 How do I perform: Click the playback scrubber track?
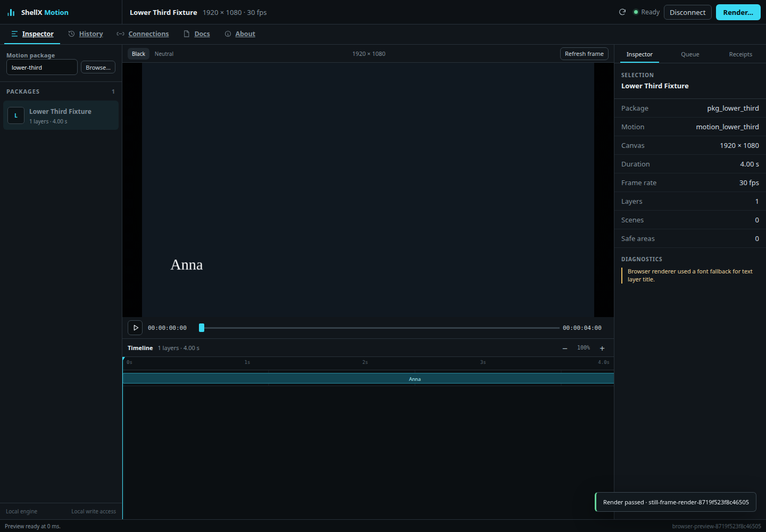click(380, 328)
